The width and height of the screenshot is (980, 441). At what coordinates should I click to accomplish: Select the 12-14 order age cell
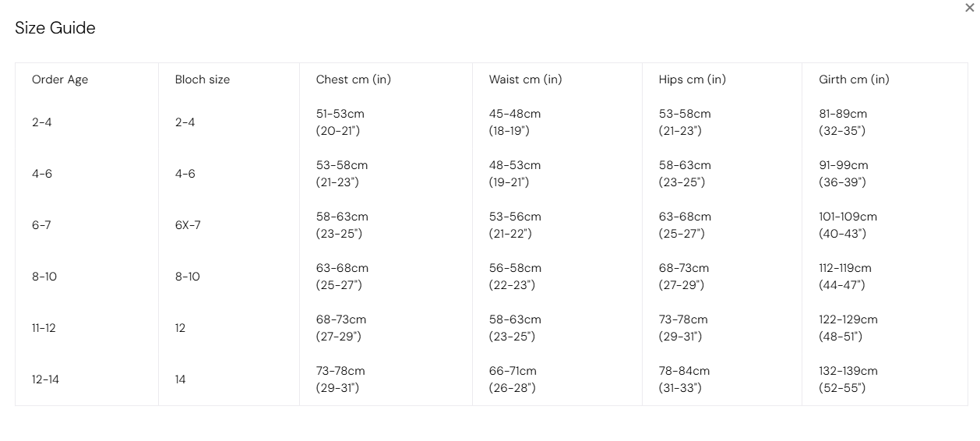tap(45, 379)
